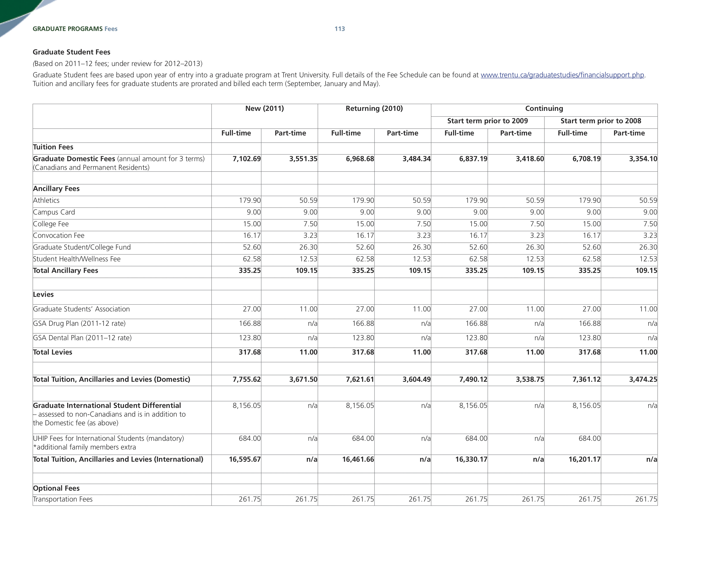Click the "GSA Drug Plan (2011-12 rate)" label
This screenshot has height=588, width=719.
click(79, 323)
